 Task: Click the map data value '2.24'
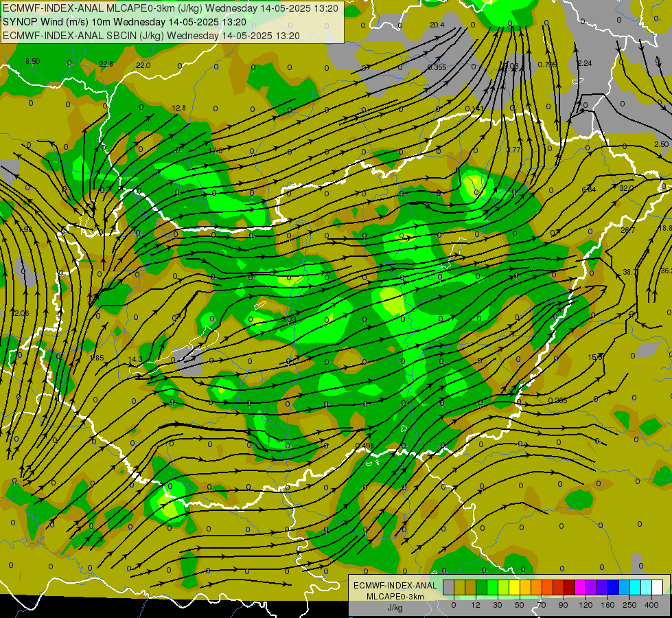585,63
